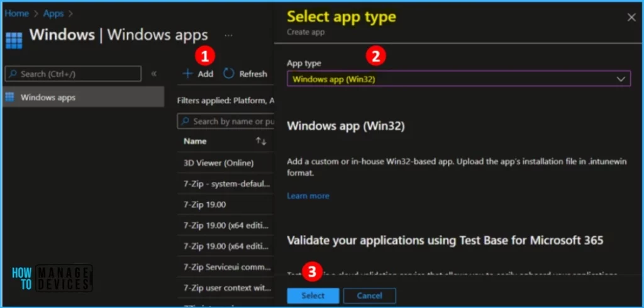Click the Add plus icon
The image size is (644, 308).
187,74
